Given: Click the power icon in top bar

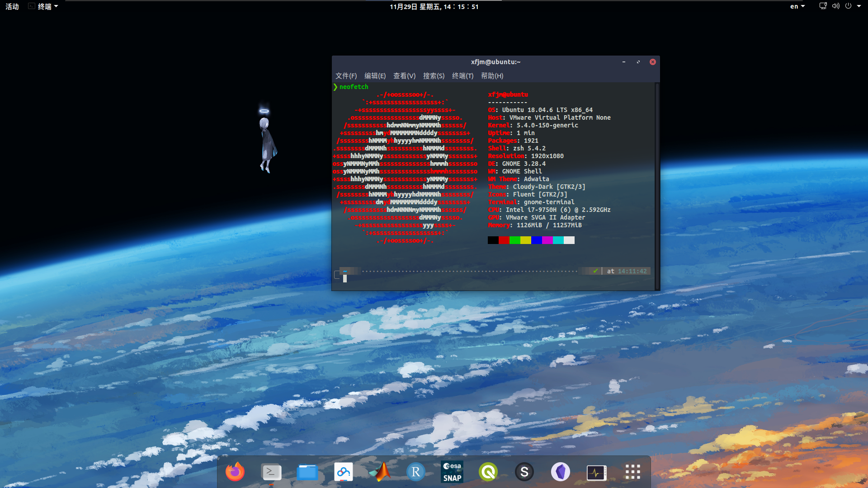Looking at the screenshot, I should click(848, 6).
